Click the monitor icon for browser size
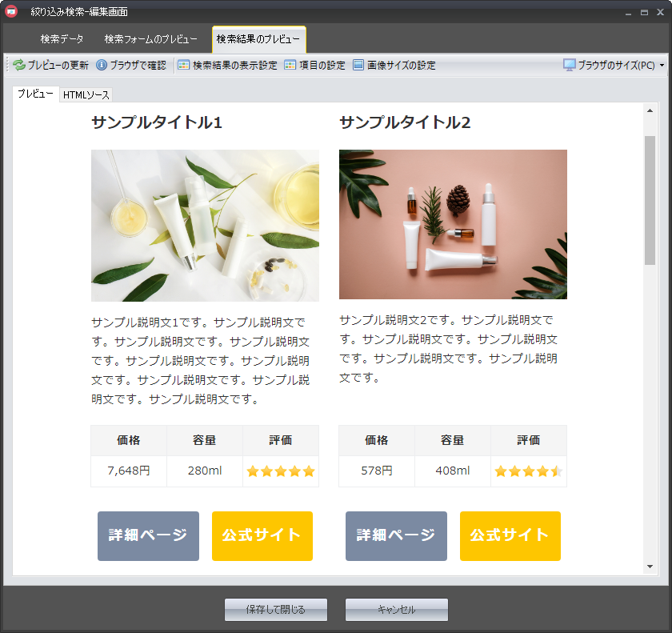This screenshot has height=633, width=672. coord(570,66)
